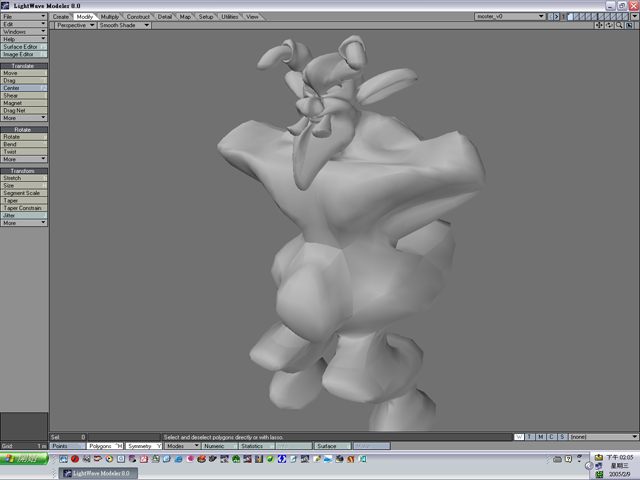Select the Size tool
The width and height of the screenshot is (640, 480).
pyautogui.click(x=24, y=185)
